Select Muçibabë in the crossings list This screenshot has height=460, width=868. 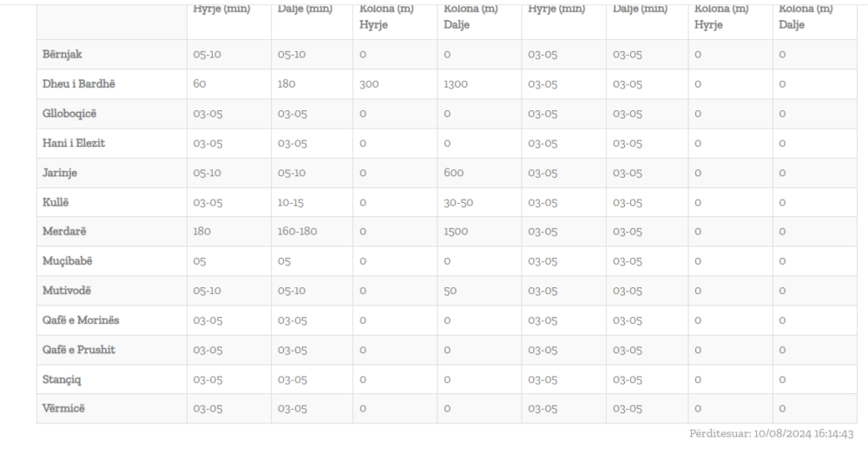click(x=67, y=261)
